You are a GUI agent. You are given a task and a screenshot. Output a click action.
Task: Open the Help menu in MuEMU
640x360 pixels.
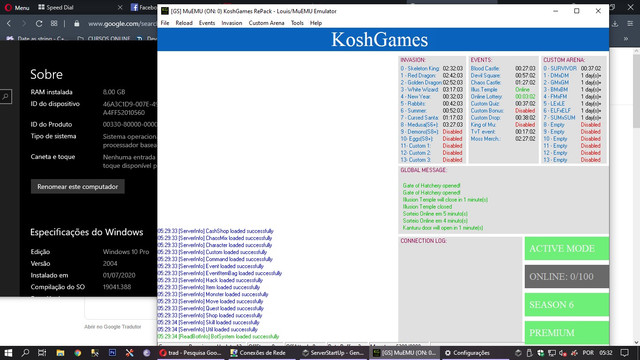316,23
